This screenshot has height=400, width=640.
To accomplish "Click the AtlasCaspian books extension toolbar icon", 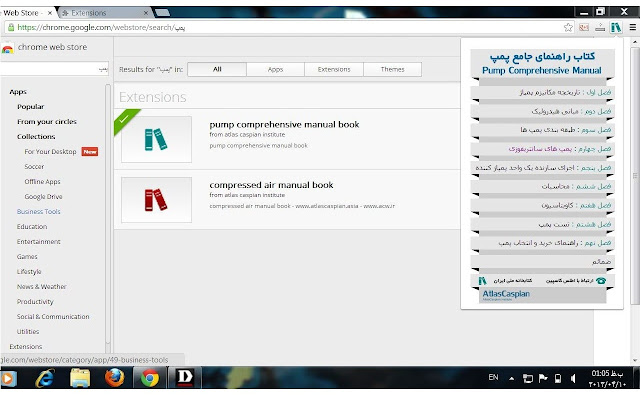I will 616,27.
